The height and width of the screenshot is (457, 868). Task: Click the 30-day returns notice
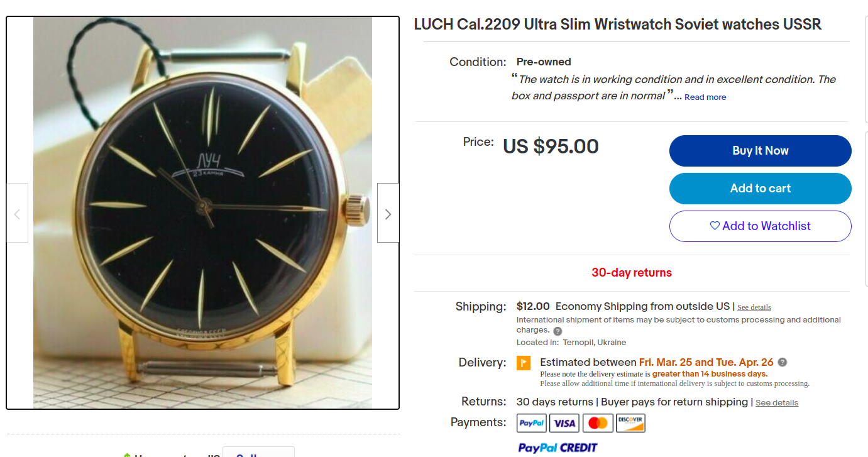click(632, 273)
